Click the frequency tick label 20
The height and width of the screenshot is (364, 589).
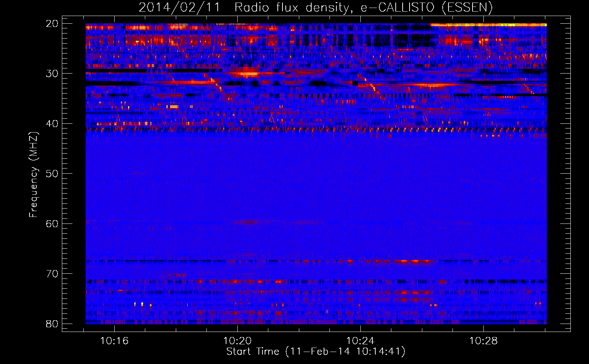coord(52,24)
